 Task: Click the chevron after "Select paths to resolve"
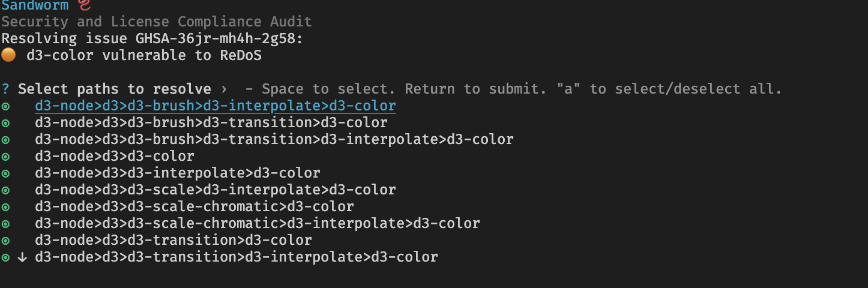[224, 89]
